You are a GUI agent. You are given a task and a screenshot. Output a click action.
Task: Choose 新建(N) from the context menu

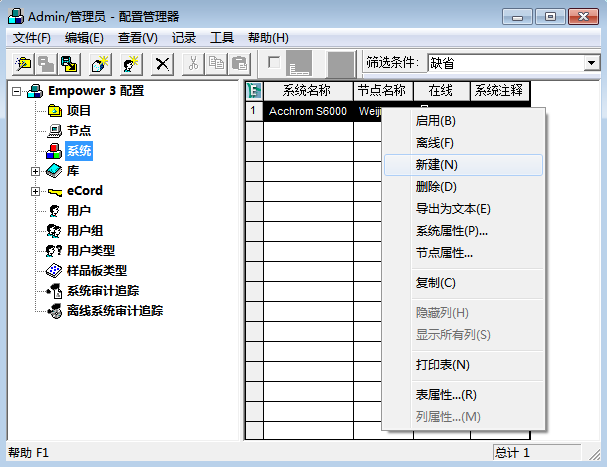click(436, 165)
